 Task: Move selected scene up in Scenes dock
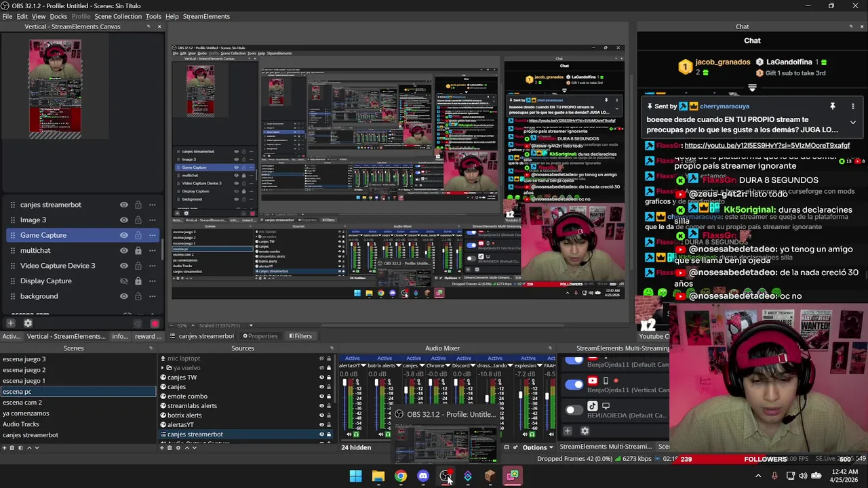point(28,447)
